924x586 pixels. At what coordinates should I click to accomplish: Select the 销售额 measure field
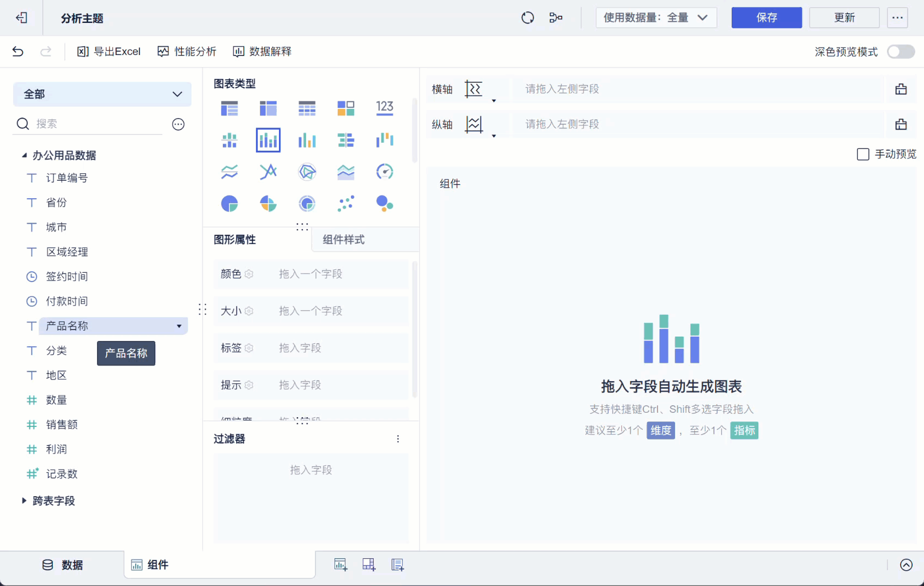pyautogui.click(x=62, y=425)
